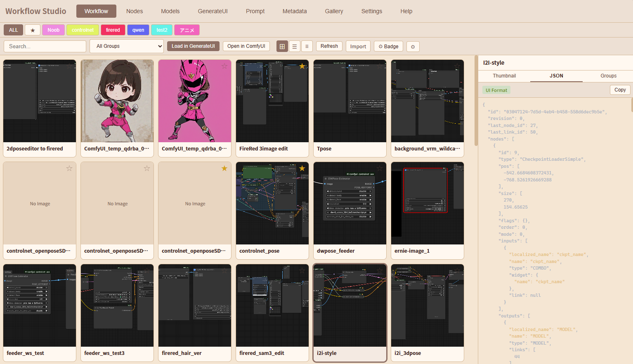Switch to grid view layout icon

(282, 47)
